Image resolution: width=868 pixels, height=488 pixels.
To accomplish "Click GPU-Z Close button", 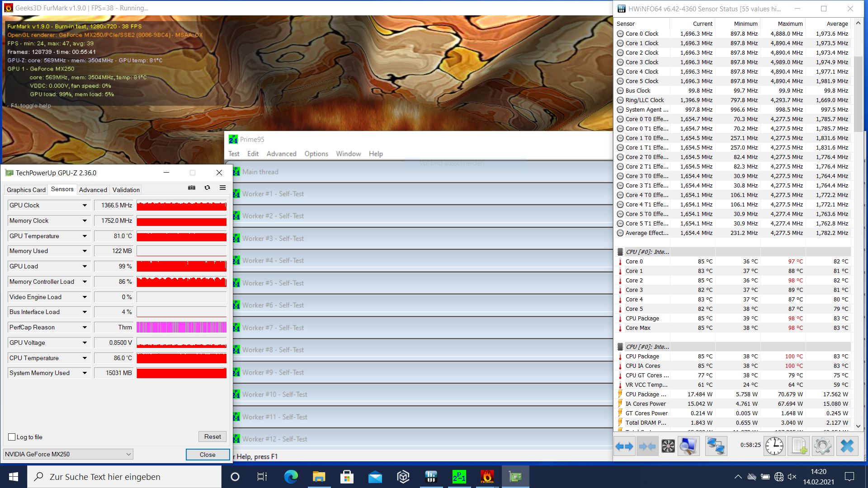I will (208, 455).
